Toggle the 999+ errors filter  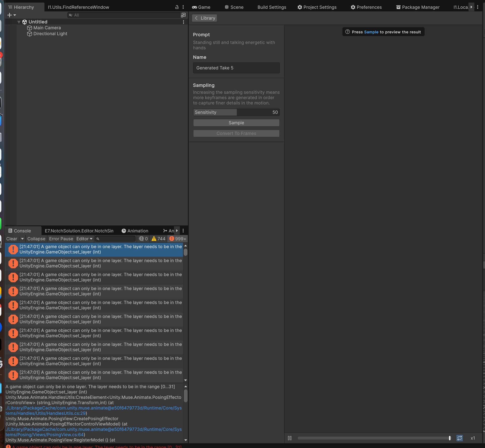click(x=177, y=239)
